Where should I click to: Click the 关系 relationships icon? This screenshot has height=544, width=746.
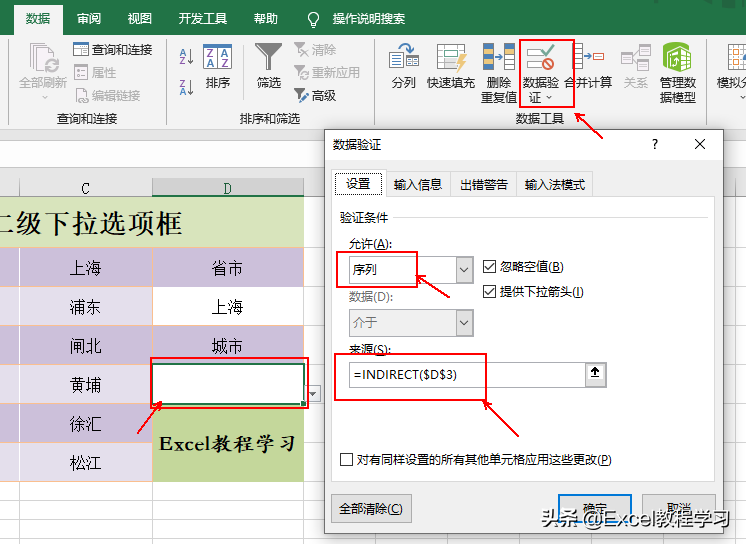pyautogui.click(x=636, y=58)
